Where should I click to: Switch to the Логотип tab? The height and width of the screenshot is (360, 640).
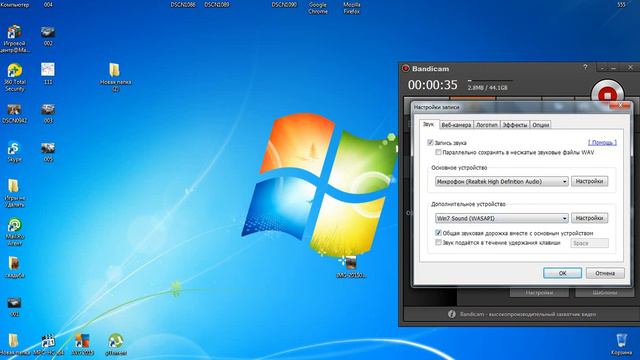pyautogui.click(x=487, y=125)
